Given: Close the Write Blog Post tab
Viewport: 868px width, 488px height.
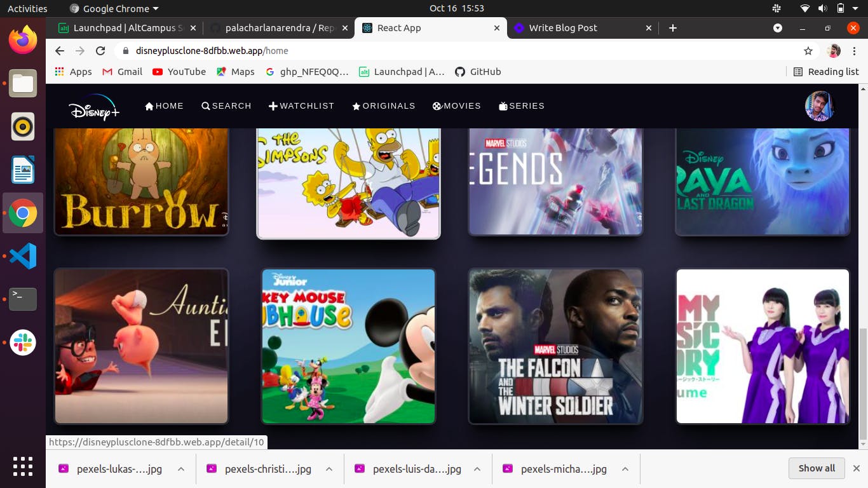Looking at the screenshot, I should [x=649, y=28].
